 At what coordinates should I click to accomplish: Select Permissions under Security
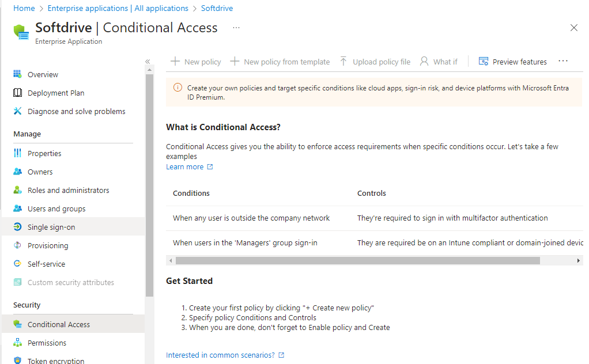(47, 343)
